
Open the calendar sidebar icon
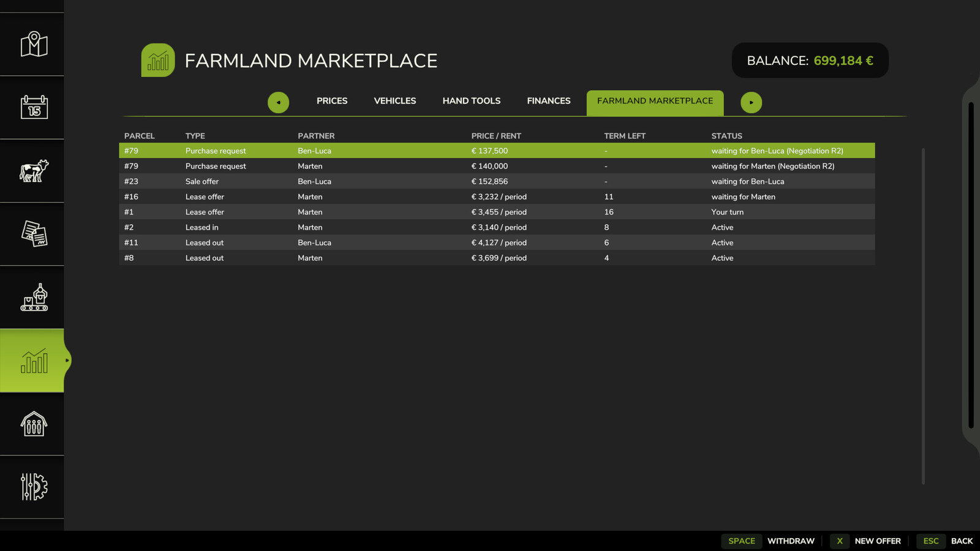tap(34, 107)
